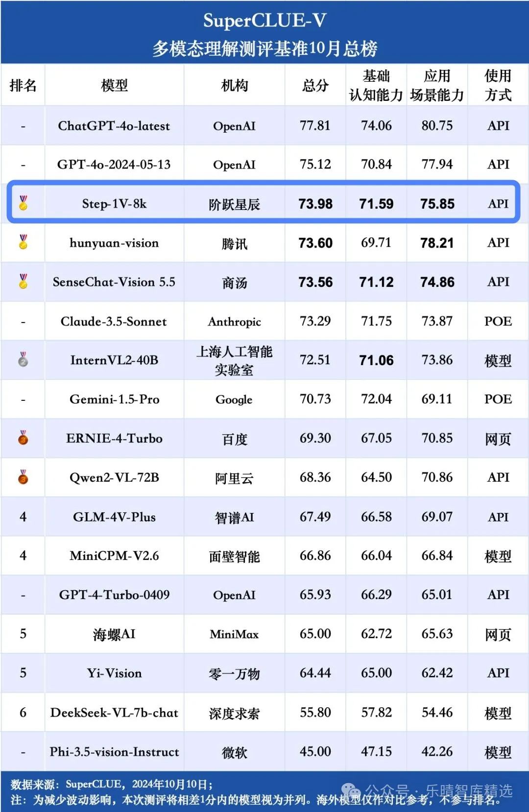Click the Claude-3.5-Sonnet model name
Viewport: 529px width, 812px height.
point(114,321)
